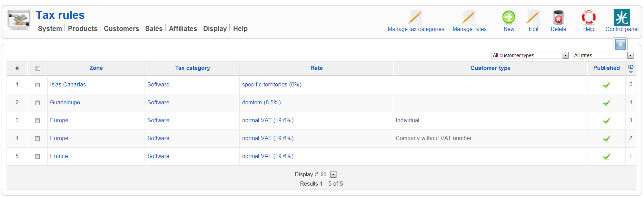
Task: Open the Help lifebuoy icon
Action: point(588,17)
